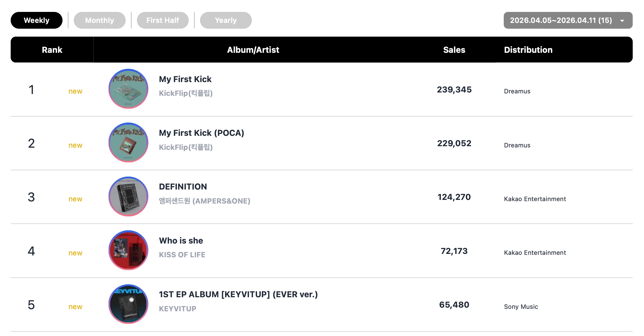644x336 pixels.
Task: Click the My First Kick (POCA) title
Action: (201, 133)
